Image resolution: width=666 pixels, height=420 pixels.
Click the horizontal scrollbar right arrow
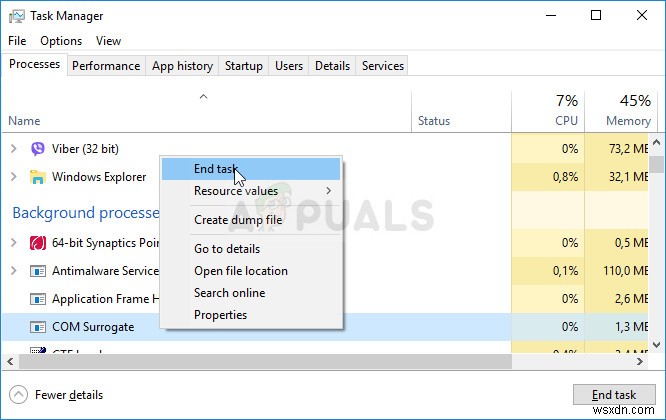(x=640, y=362)
